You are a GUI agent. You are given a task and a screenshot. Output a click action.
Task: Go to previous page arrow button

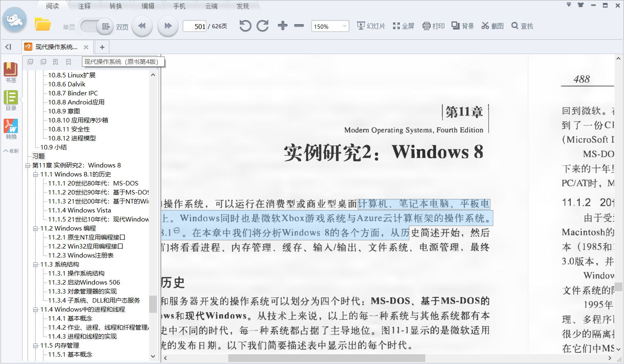142,26
